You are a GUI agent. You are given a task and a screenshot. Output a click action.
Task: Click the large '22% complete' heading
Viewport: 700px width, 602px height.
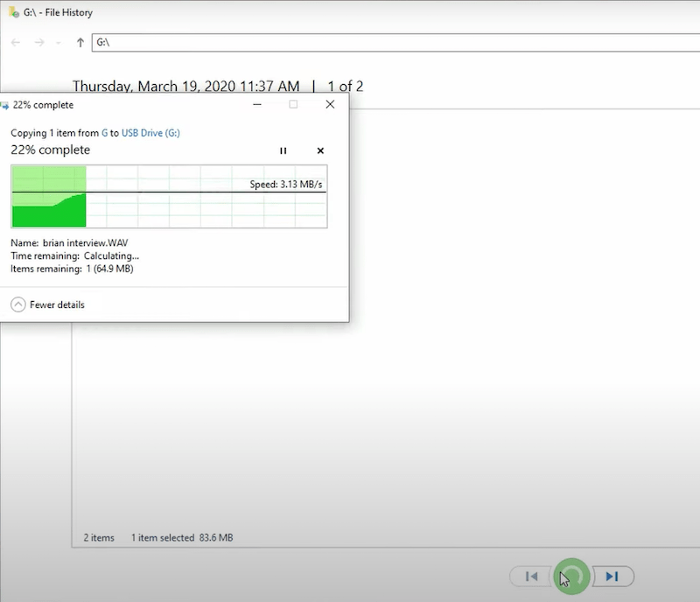pos(51,150)
